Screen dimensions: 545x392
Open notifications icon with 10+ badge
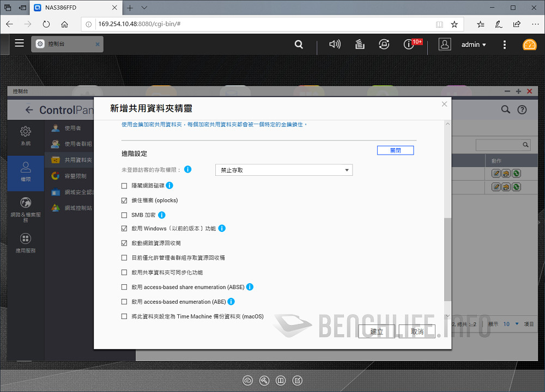(409, 45)
